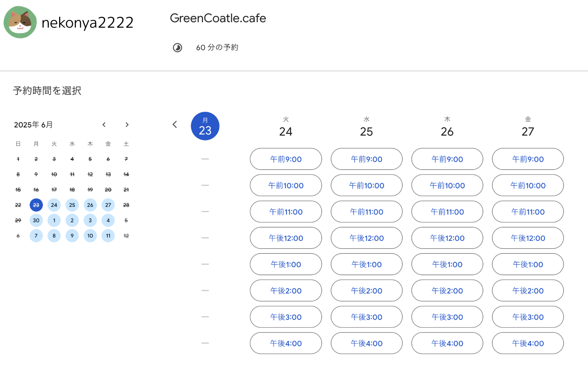
Task: Click the clock duration icon
Action: (x=178, y=48)
